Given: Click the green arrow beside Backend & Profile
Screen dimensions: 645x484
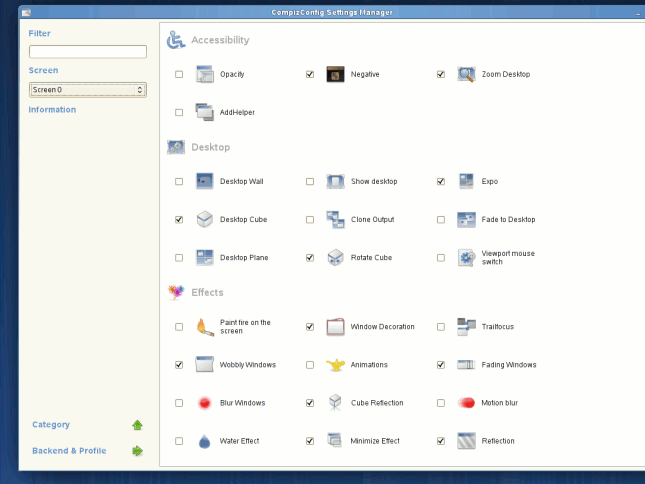Looking at the screenshot, I should pyautogui.click(x=137, y=451).
